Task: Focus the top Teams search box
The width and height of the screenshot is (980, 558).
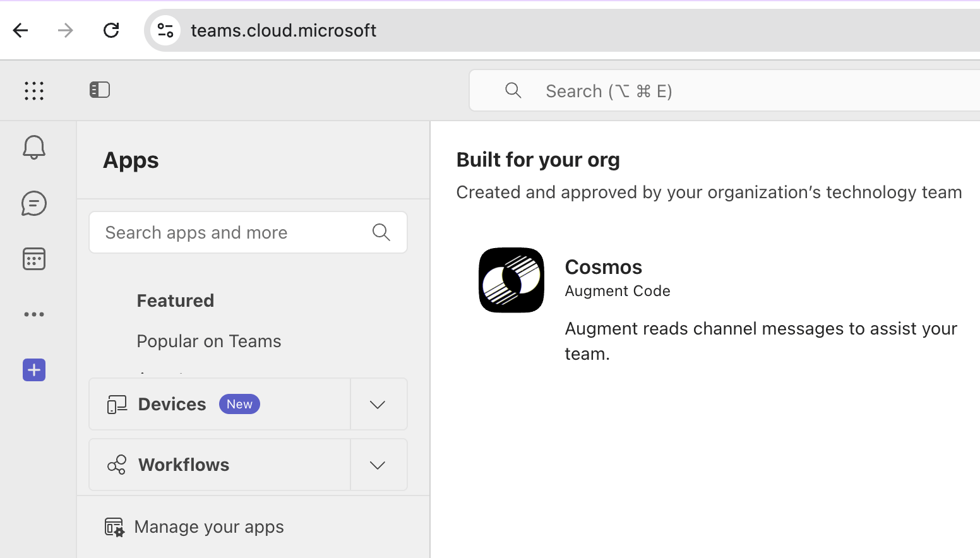Action: [x=725, y=91]
